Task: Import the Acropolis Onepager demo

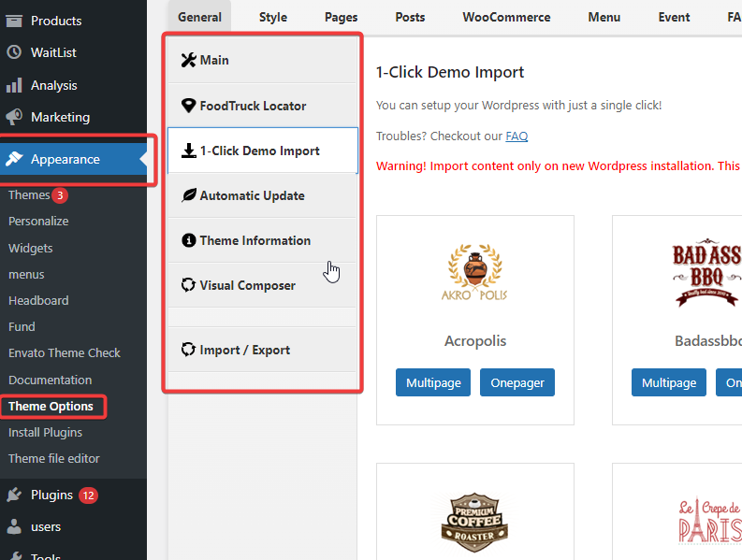Action: [517, 382]
